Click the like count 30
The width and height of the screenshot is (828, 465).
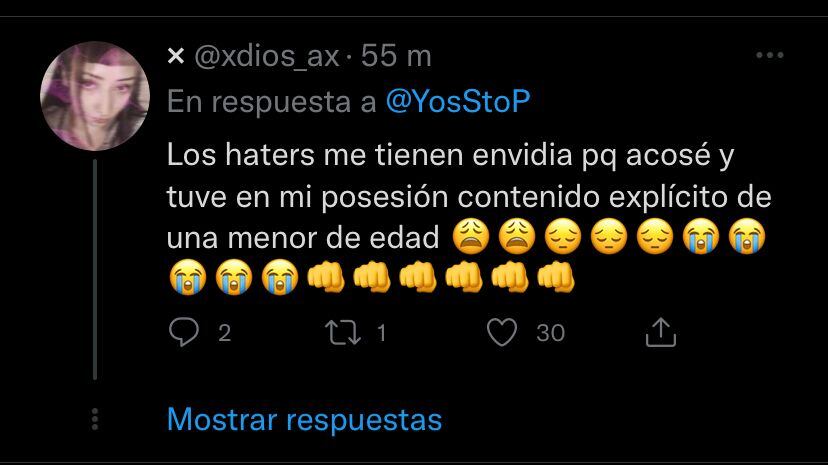551,333
